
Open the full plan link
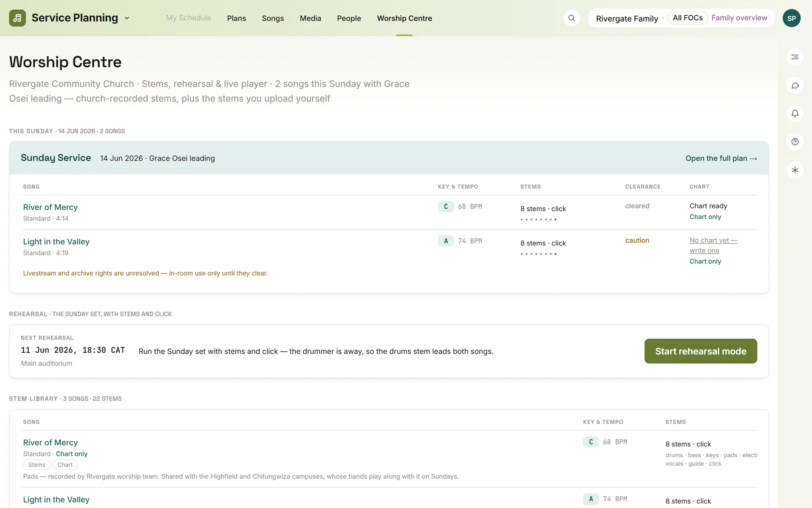(x=721, y=158)
